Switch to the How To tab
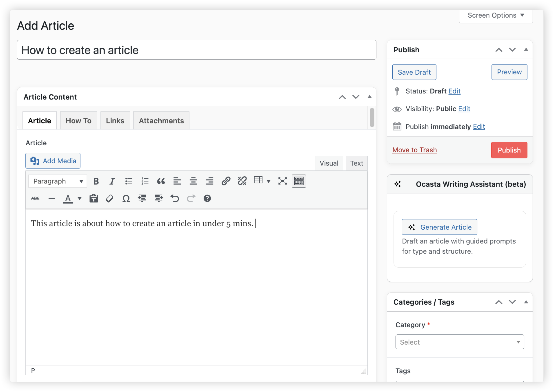 [78, 121]
